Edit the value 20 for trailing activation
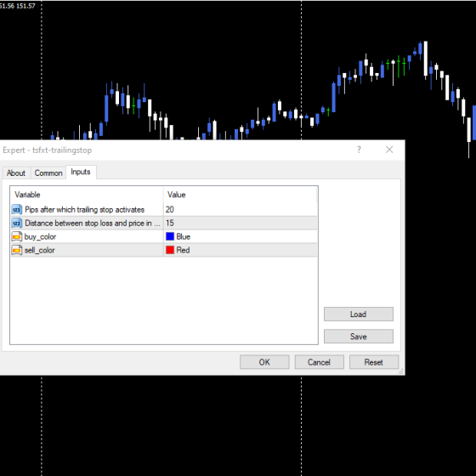476x476 pixels. pyautogui.click(x=240, y=209)
